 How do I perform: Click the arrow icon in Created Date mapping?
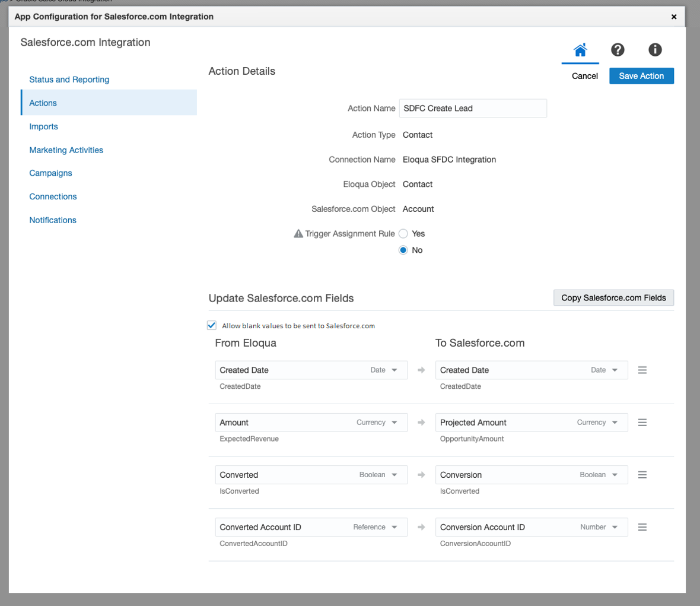coord(421,370)
